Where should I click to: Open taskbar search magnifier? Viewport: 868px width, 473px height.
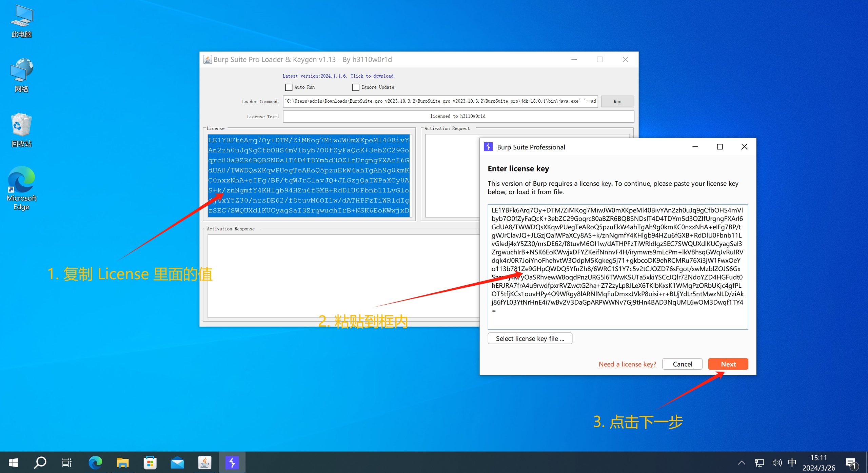40,462
